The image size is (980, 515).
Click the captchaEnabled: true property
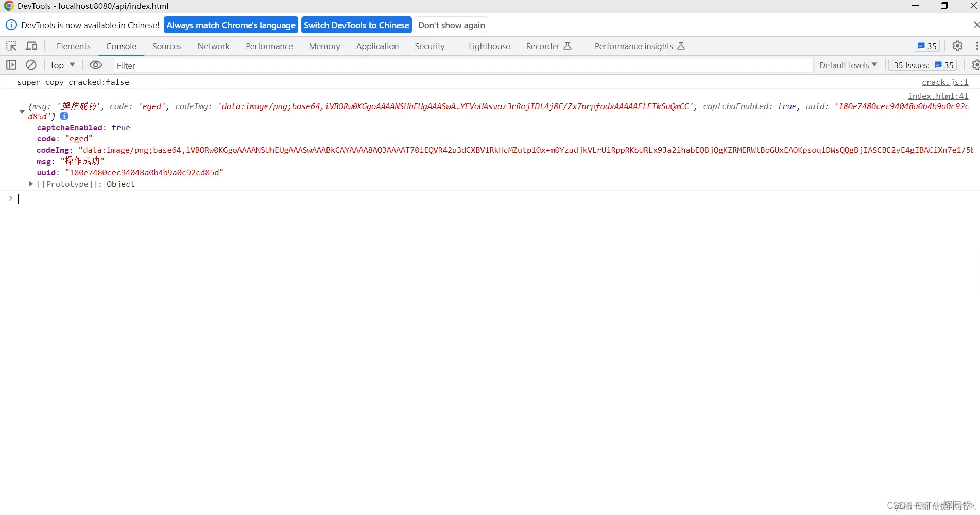(83, 127)
